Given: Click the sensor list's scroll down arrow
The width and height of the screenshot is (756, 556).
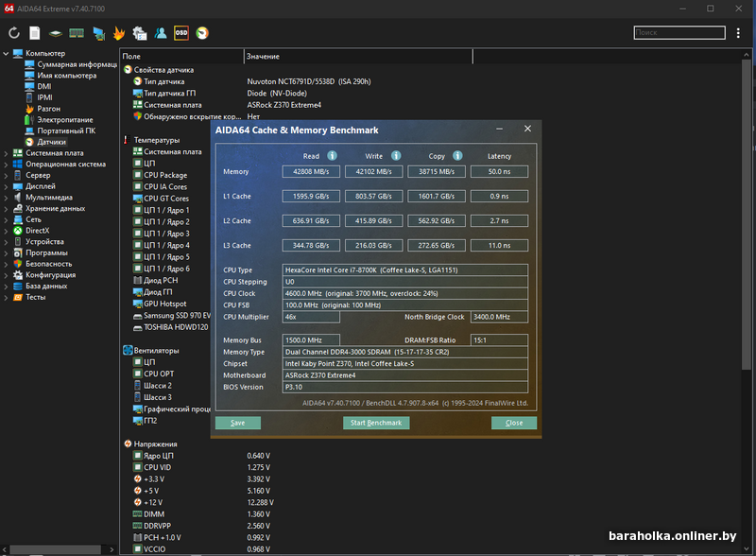Looking at the screenshot, I should (747, 548).
